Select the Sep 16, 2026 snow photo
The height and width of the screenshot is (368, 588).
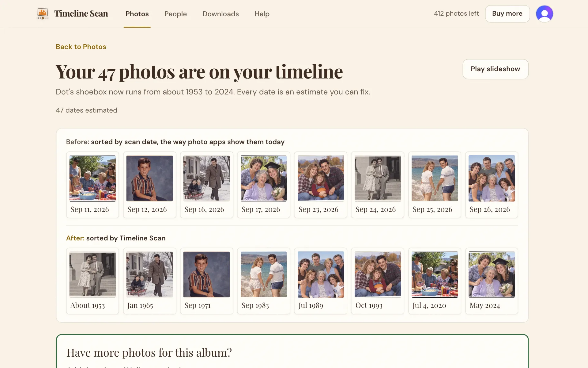(x=206, y=178)
